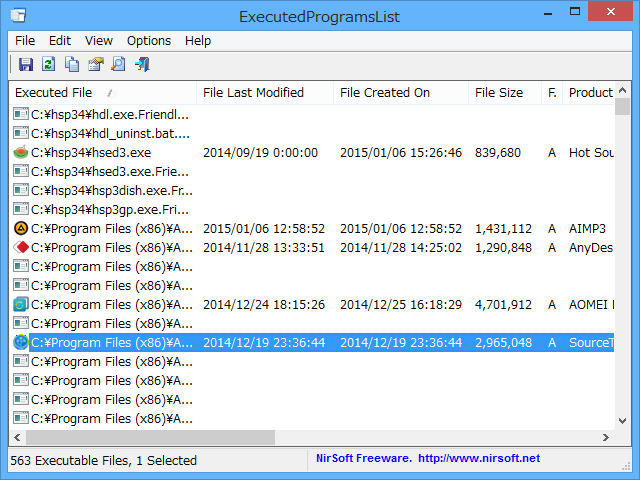Click the hdl_uninst.bat row icon
Viewport: 640px width, 480px height.
click(21, 133)
